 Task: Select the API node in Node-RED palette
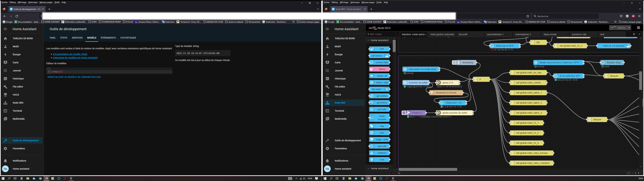point(379,49)
